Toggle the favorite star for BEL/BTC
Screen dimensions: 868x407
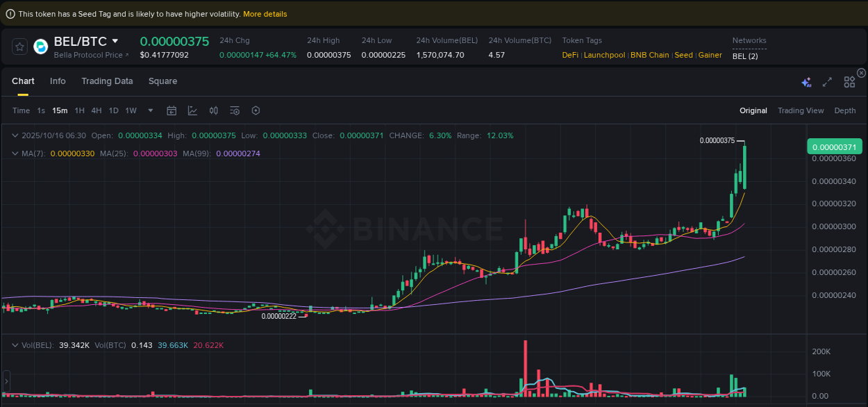pos(19,47)
